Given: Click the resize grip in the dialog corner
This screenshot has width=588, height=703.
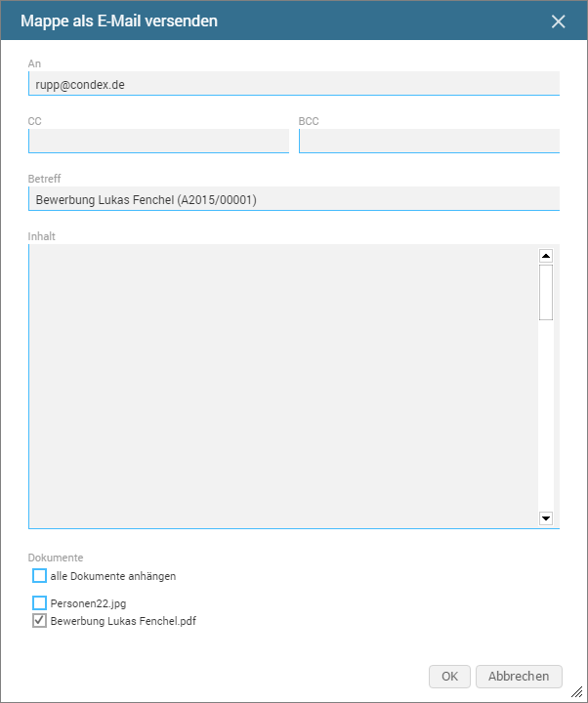Looking at the screenshot, I should pyautogui.click(x=576, y=691).
